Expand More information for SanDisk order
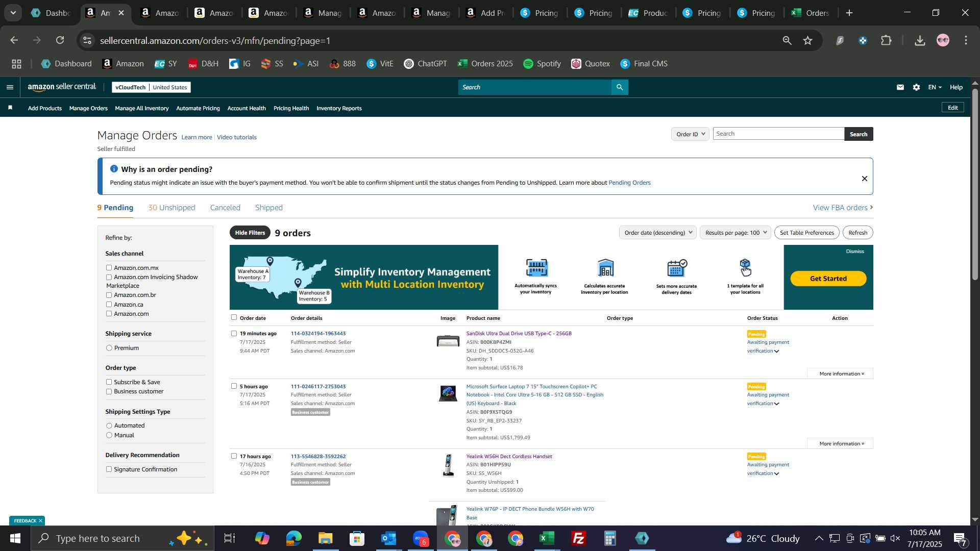This screenshot has width=980, height=551. [841, 373]
